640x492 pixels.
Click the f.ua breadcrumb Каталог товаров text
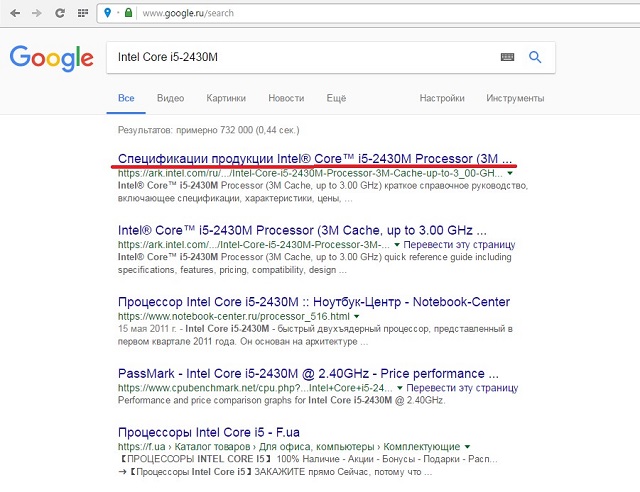pos(212,447)
